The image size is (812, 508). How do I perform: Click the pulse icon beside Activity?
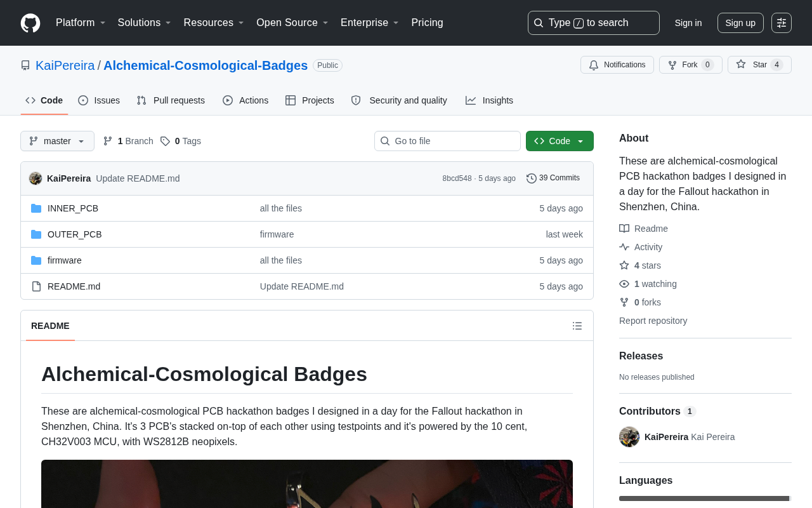(x=624, y=247)
